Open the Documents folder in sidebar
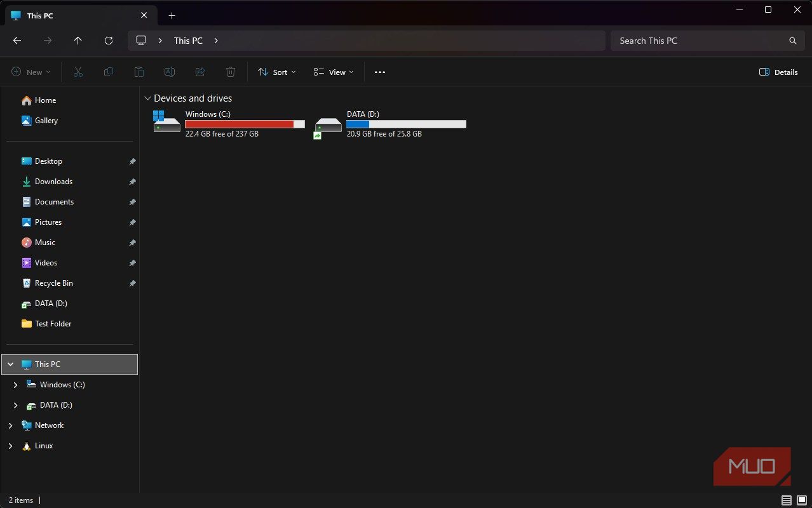812x508 pixels. tap(48, 202)
